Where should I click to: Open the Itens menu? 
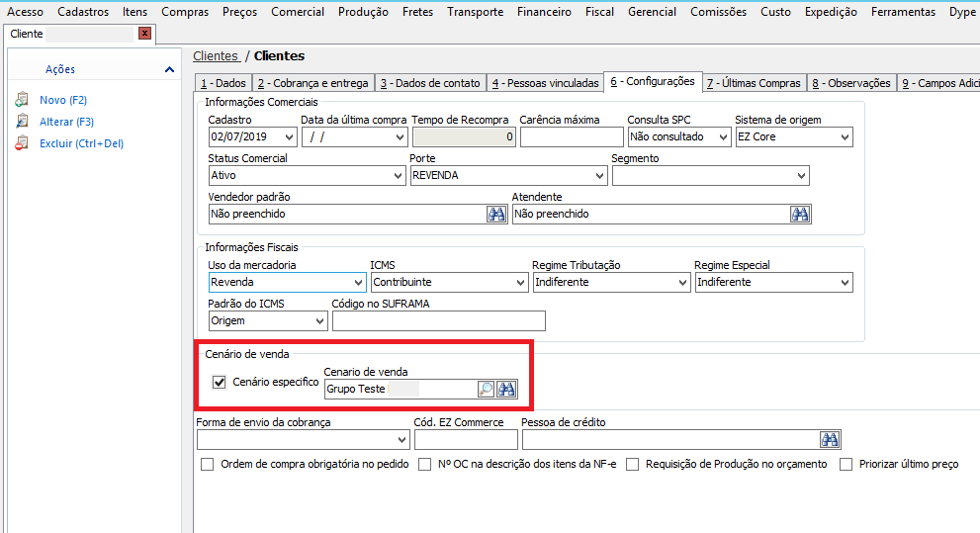pyautogui.click(x=135, y=12)
